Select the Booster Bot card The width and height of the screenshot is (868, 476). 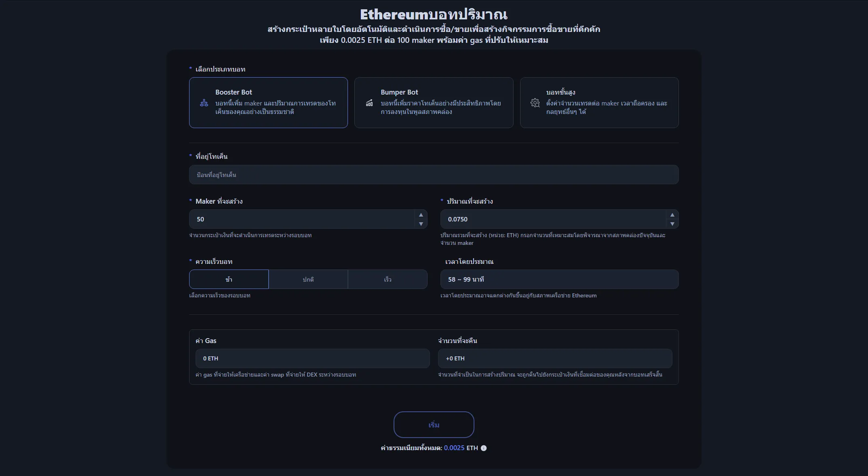[x=268, y=103]
